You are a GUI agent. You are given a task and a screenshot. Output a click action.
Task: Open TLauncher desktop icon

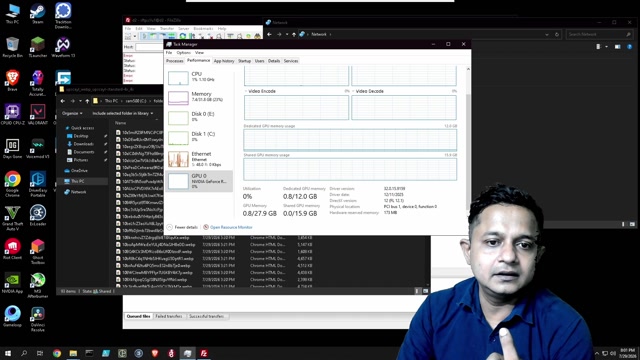point(38,47)
